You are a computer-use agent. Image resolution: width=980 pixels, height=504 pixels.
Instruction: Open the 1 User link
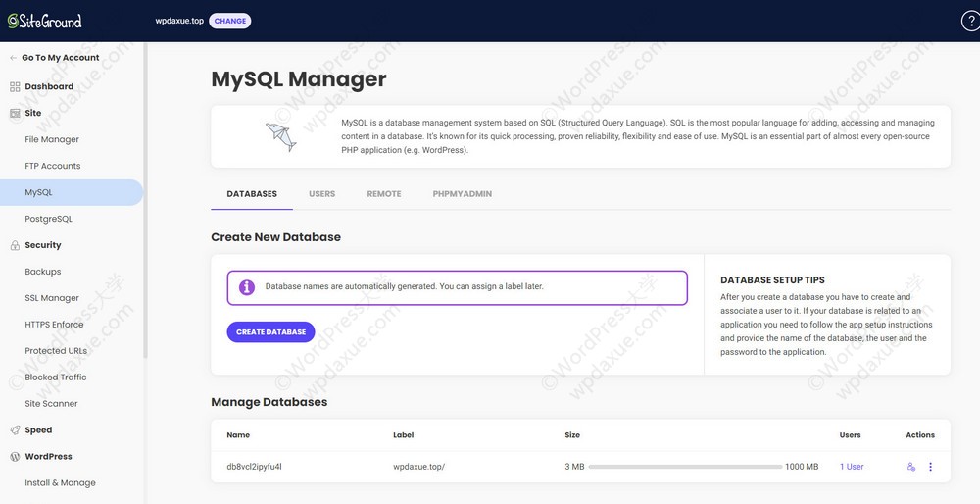point(852,467)
